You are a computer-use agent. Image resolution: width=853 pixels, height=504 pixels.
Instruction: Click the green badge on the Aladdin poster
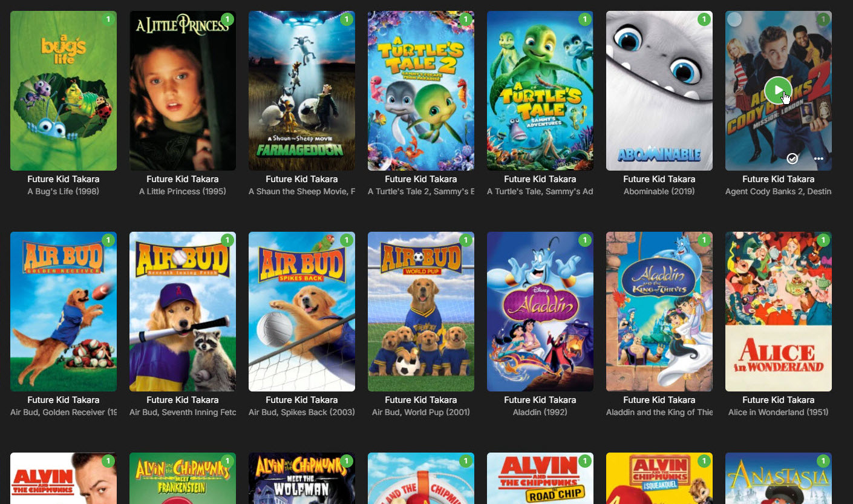584,240
